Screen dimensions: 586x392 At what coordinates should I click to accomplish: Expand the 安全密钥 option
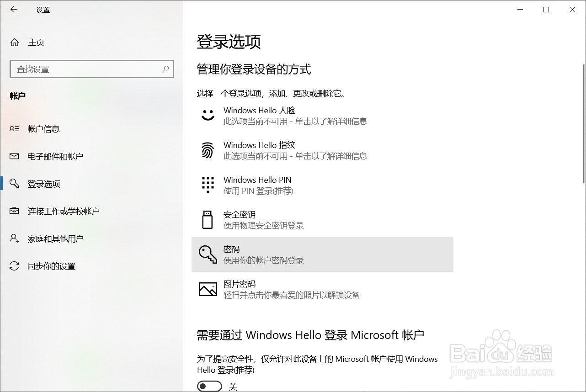(x=322, y=220)
